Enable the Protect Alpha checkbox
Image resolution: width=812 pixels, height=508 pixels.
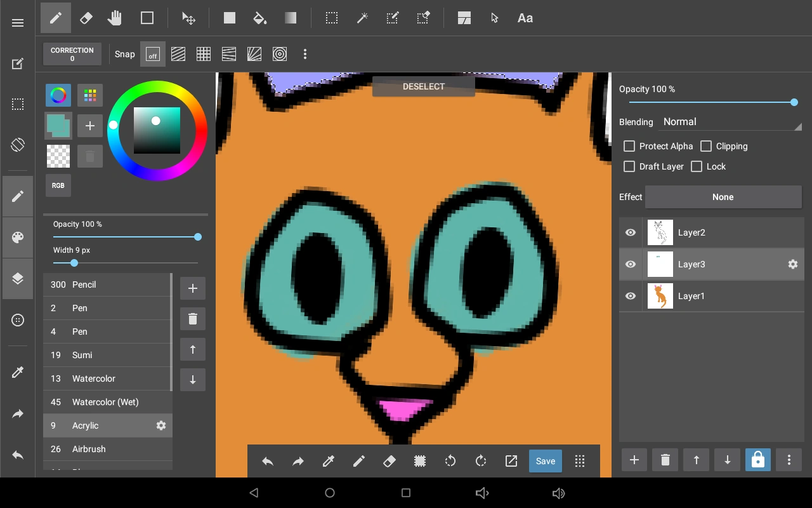point(629,146)
